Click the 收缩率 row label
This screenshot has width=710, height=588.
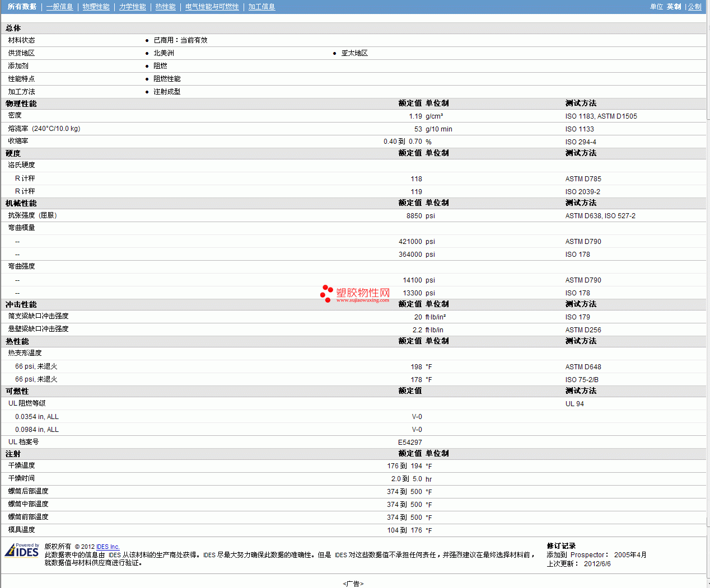point(18,141)
